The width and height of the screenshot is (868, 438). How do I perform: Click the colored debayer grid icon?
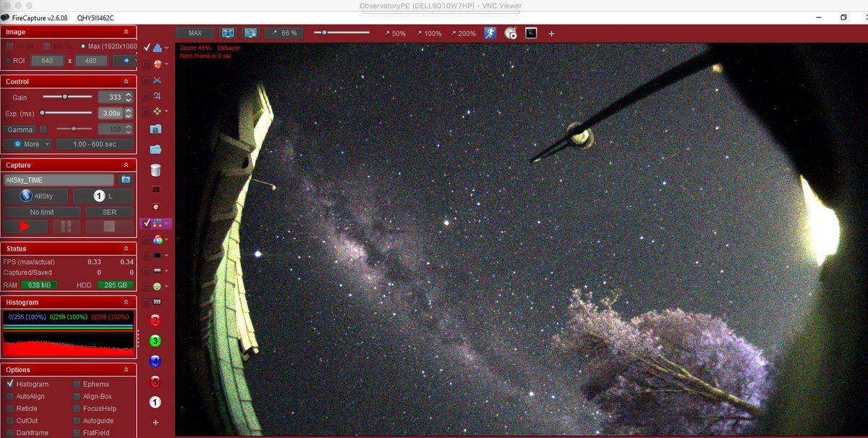158,224
